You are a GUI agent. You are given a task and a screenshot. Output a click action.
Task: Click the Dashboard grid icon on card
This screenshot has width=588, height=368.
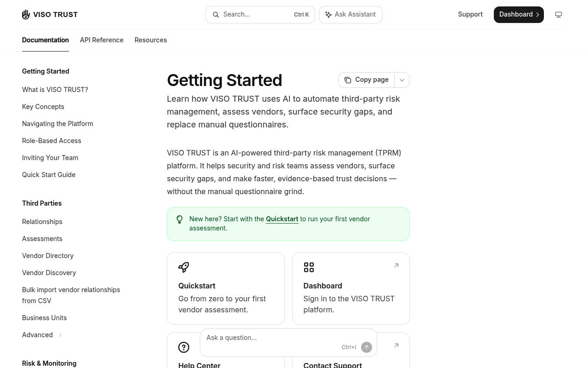[x=309, y=267]
